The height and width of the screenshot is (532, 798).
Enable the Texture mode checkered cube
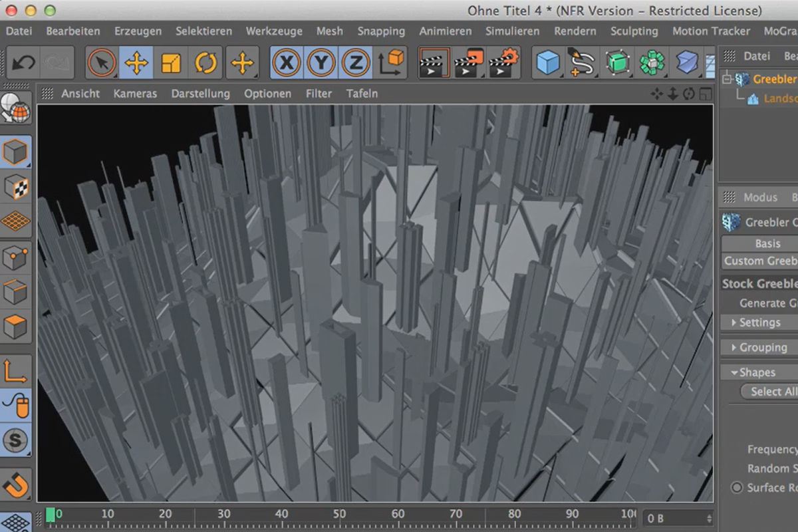click(x=16, y=187)
